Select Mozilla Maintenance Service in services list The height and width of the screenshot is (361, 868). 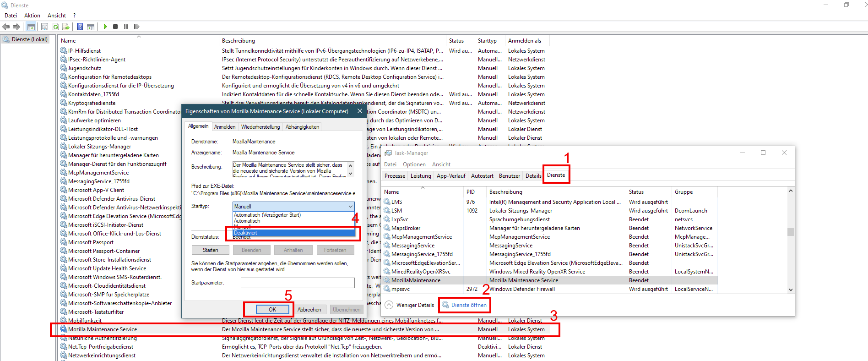pos(103,329)
